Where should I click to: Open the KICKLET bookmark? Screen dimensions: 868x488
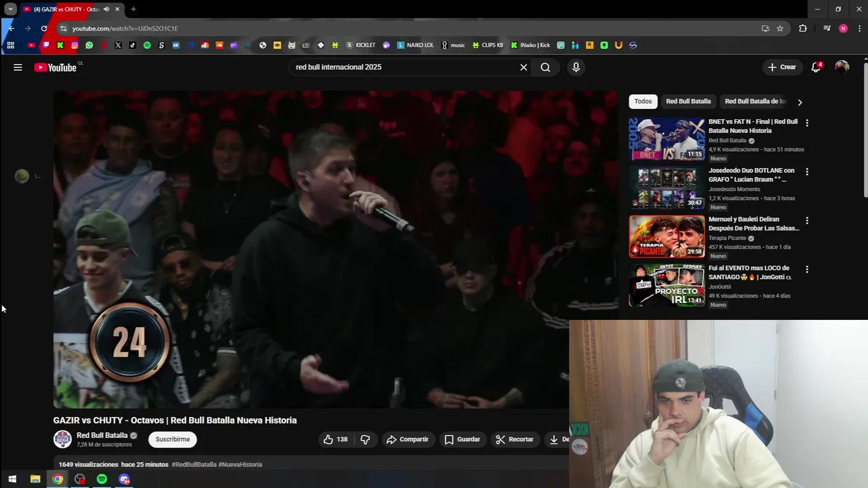[x=361, y=45]
